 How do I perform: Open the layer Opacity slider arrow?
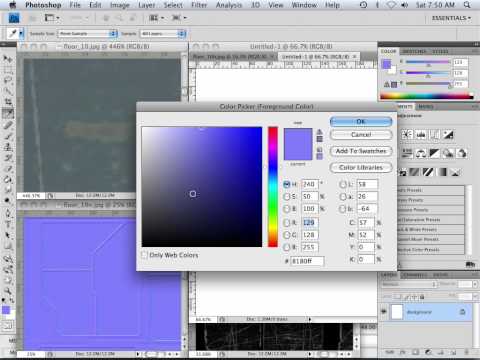(x=475, y=284)
